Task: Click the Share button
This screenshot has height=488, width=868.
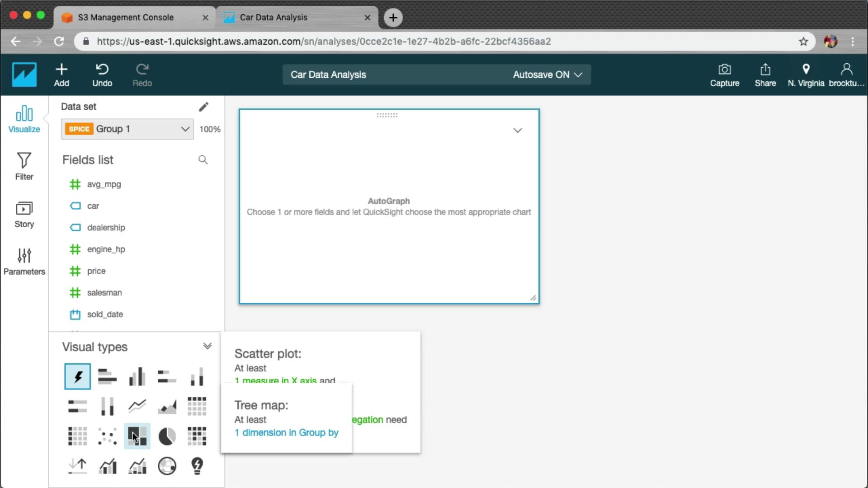Action: 765,75
